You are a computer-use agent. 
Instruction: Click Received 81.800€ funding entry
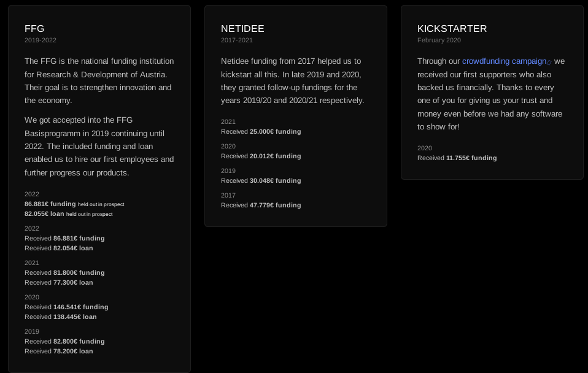tap(64, 272)
